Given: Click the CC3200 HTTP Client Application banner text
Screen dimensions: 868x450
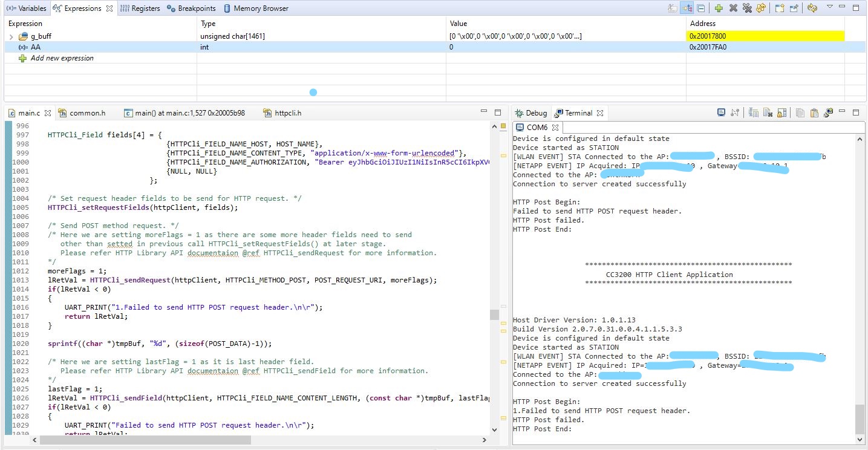Looking at the screenshot, I should [x=669, y=275].
